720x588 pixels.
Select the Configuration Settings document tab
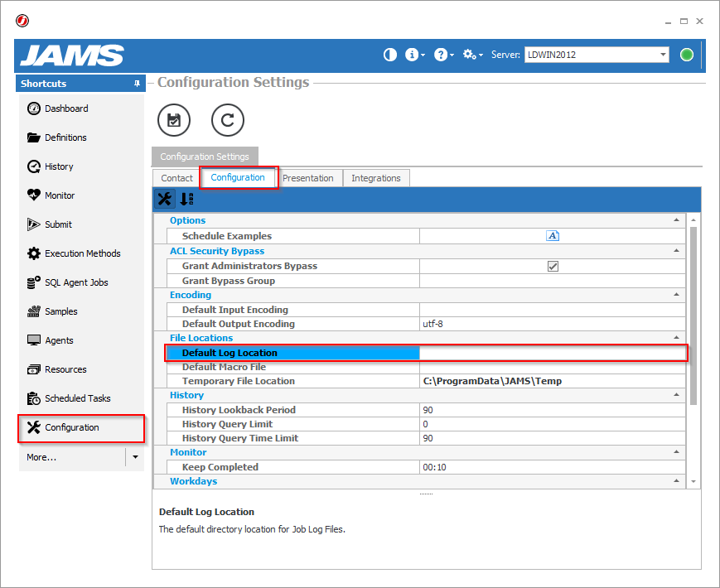(205, 157)
